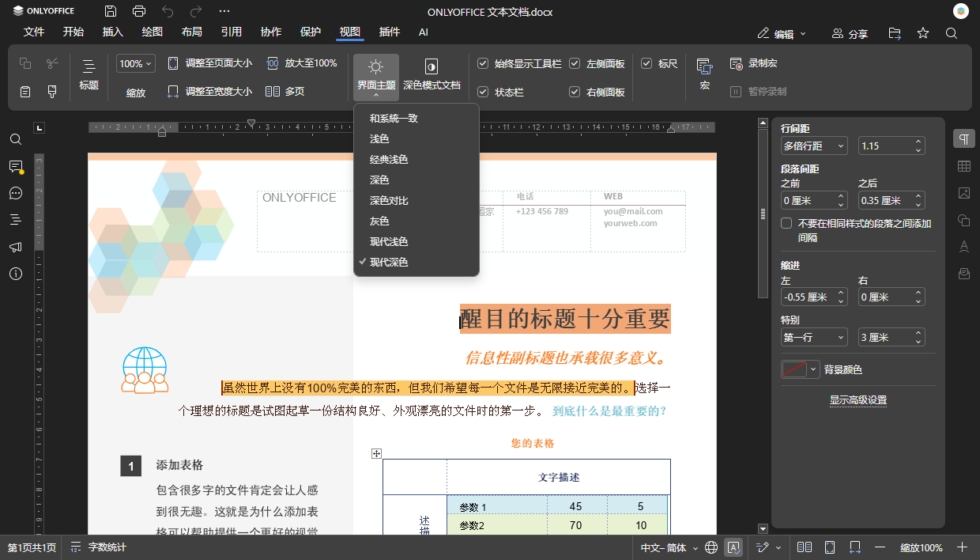Open the 插件 plugins tab
This screenshot has width=980, height=560.
[390, 32]
